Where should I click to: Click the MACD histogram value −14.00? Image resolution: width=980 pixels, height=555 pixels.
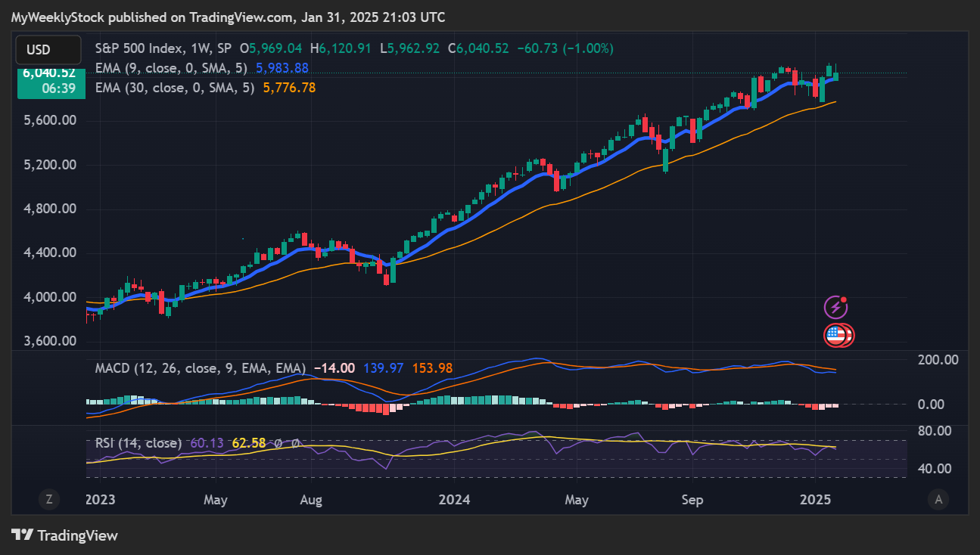point(334,368)
